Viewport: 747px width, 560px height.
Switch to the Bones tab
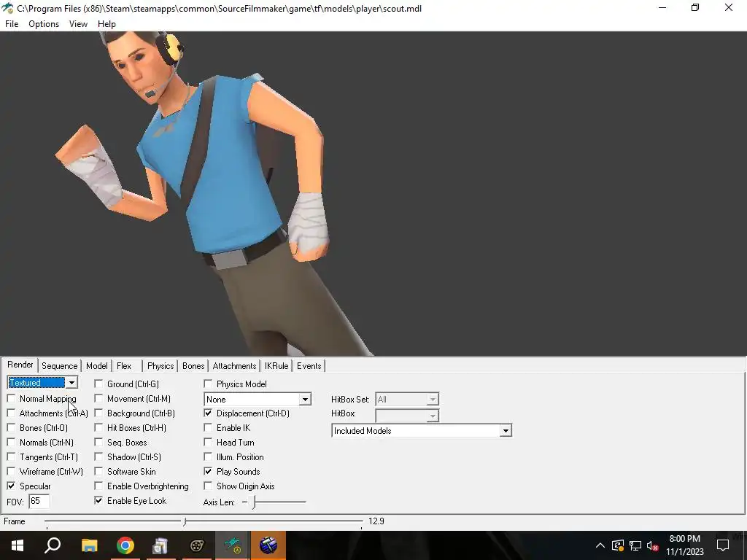click(x=193, y=366)
